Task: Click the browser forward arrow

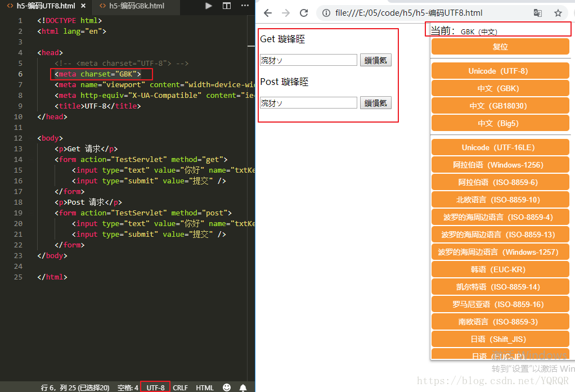Action: 286,13
